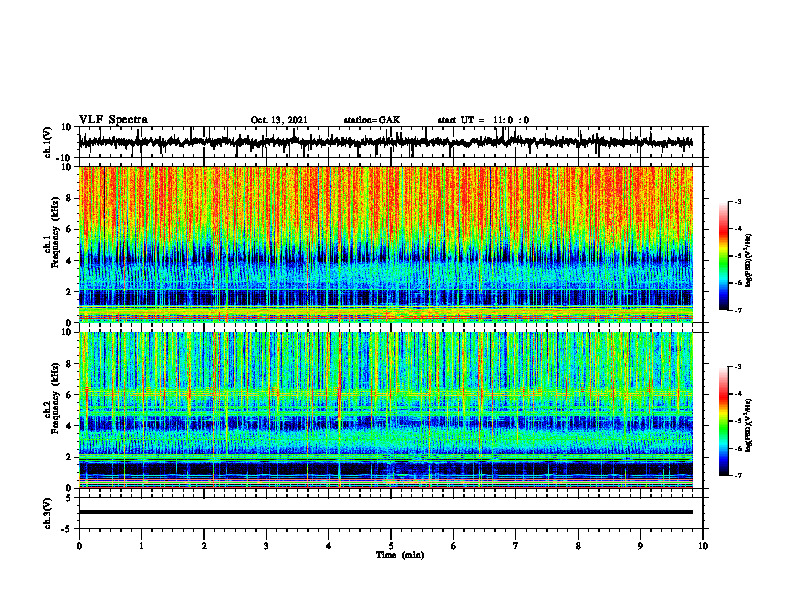
Task: Click the flat black ch.3 voltage trace
Action: coord(386,512)
